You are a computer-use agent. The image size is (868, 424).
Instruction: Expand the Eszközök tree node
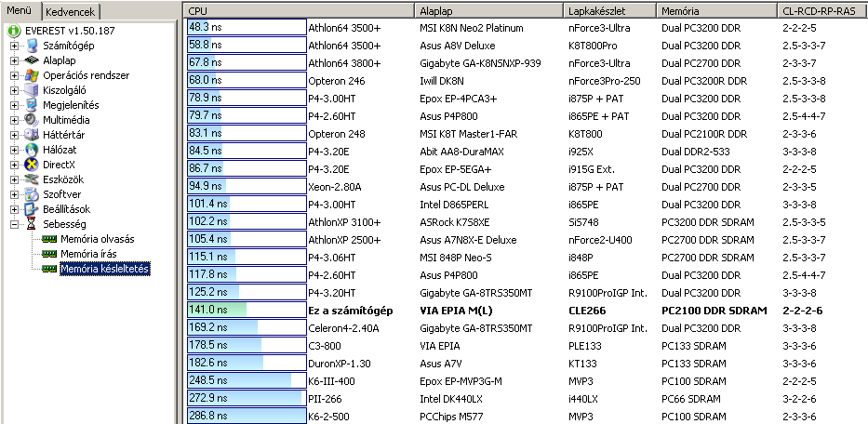[x=14, y=179]
